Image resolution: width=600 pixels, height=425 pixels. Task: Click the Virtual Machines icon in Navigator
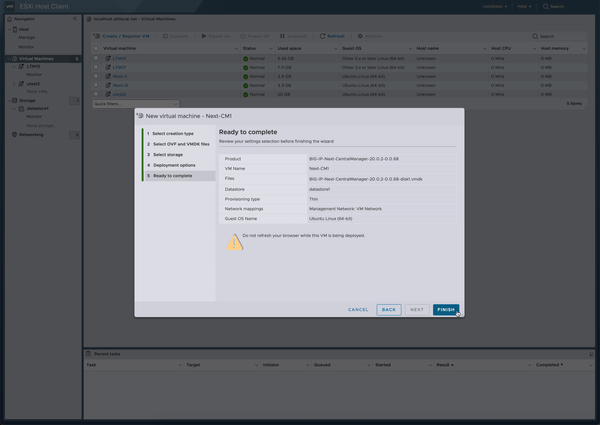coord(15,59)
